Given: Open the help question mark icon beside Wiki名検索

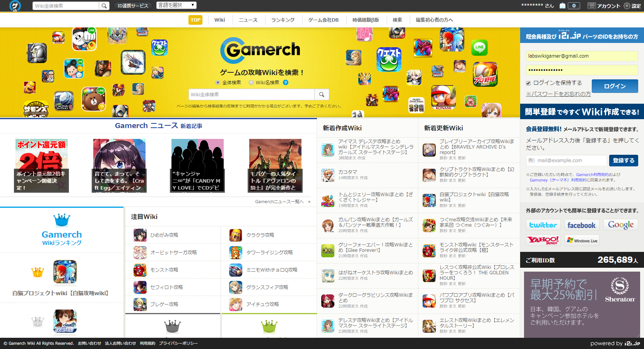Looking at the screenshot, I should click(286, 82).
